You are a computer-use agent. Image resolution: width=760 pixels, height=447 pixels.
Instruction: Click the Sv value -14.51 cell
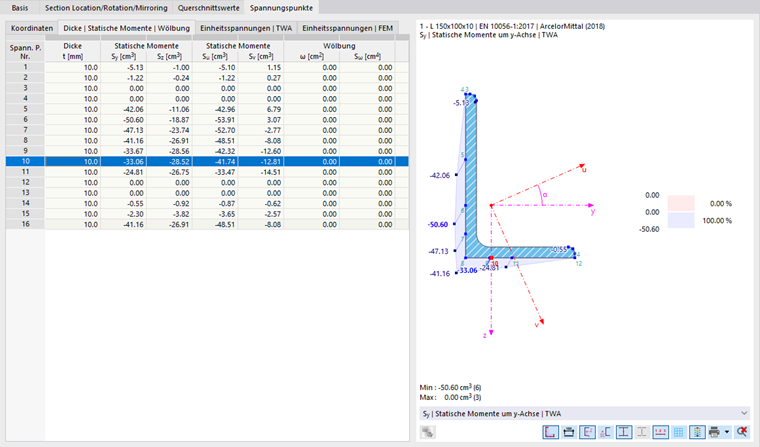(x=261, y=172)
